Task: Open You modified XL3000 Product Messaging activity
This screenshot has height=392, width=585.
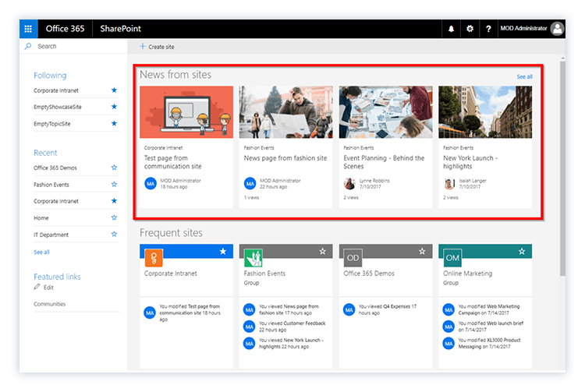Action: (x=489, y=343)
